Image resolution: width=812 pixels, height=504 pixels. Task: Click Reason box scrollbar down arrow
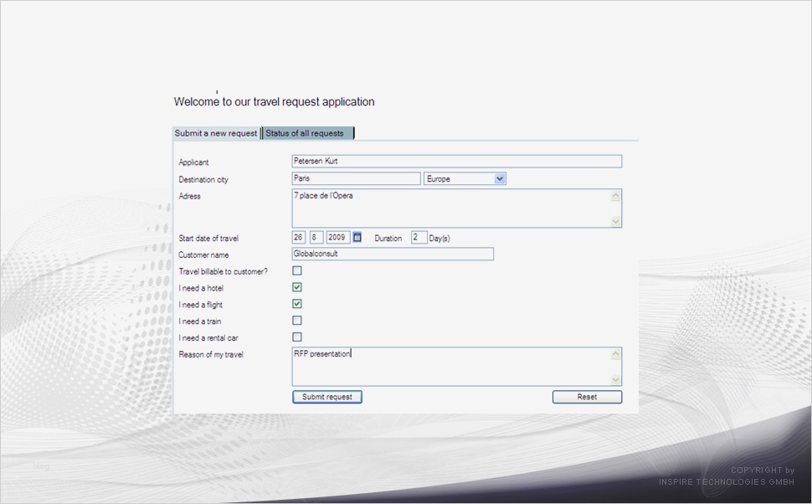click(x=616, y=380)
